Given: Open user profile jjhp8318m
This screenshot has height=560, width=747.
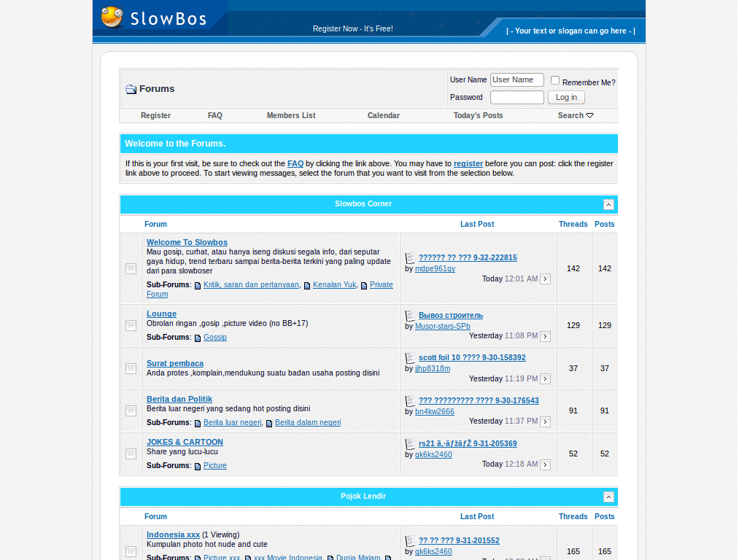Looking at the screenshot, I should coord(433,369).
